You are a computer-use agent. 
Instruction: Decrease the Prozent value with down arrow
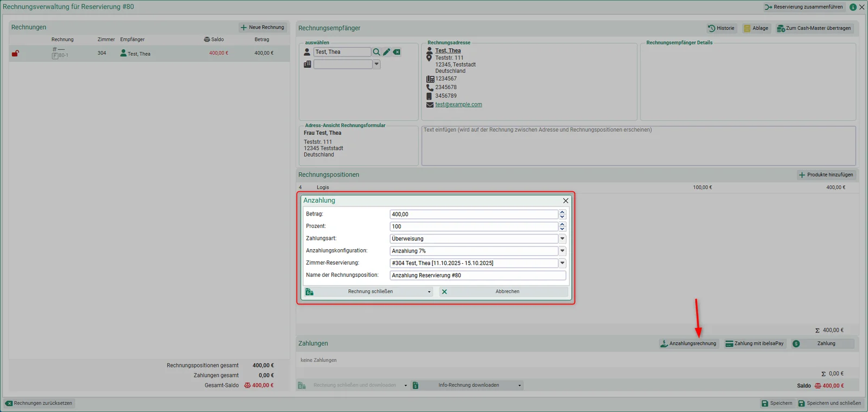[562, 229]
